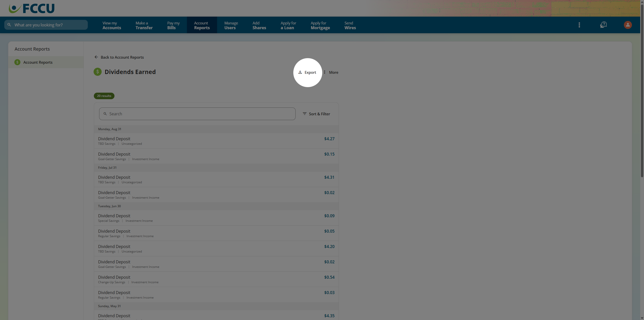The height and width of the screenshot is (320, 644).
Task: Open Pay my Bills menu
Action: click(173, 25)
